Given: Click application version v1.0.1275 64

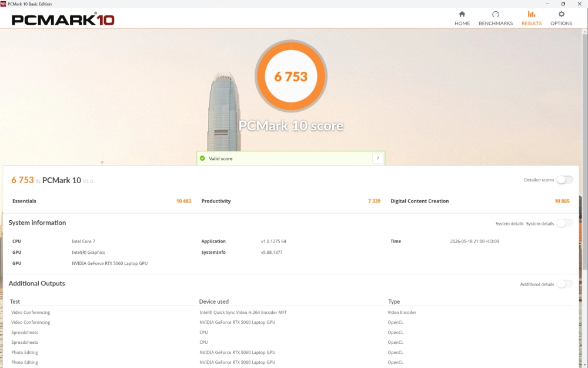Looking at the screenshot, I should point(273,241).
